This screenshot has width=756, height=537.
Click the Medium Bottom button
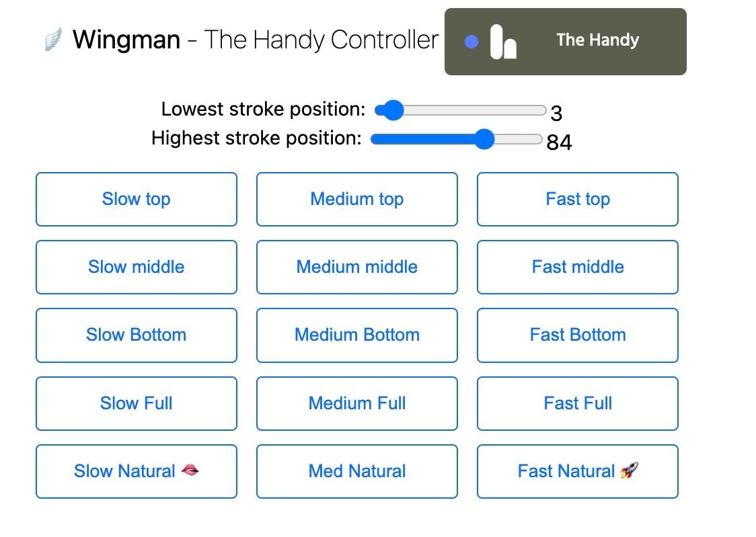(357, 335)
